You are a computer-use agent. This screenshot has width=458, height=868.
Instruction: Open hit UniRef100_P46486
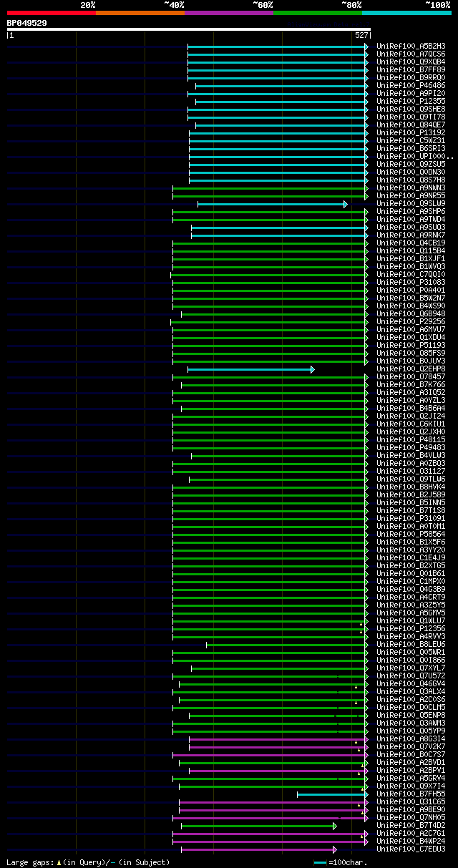tap(411, 85)
